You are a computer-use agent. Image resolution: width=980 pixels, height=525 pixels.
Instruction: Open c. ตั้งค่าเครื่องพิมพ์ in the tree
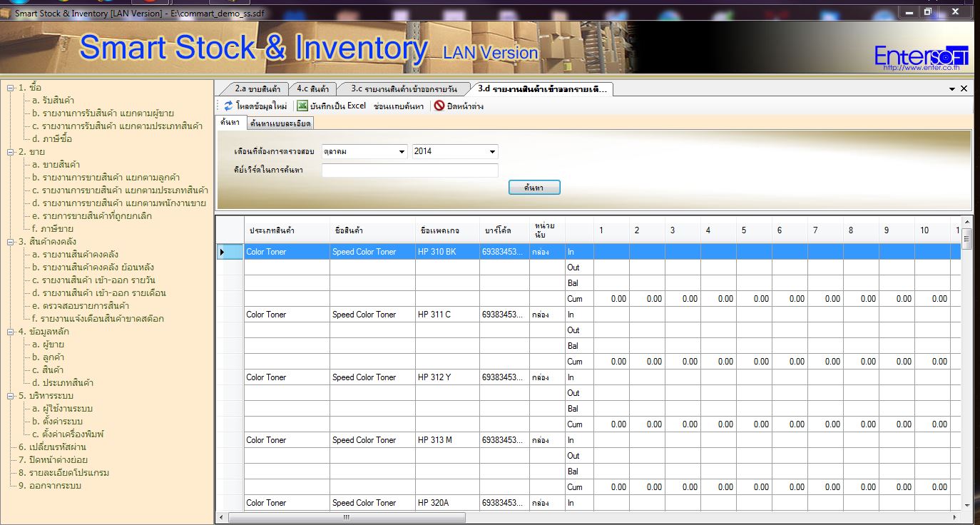[68, 434]
